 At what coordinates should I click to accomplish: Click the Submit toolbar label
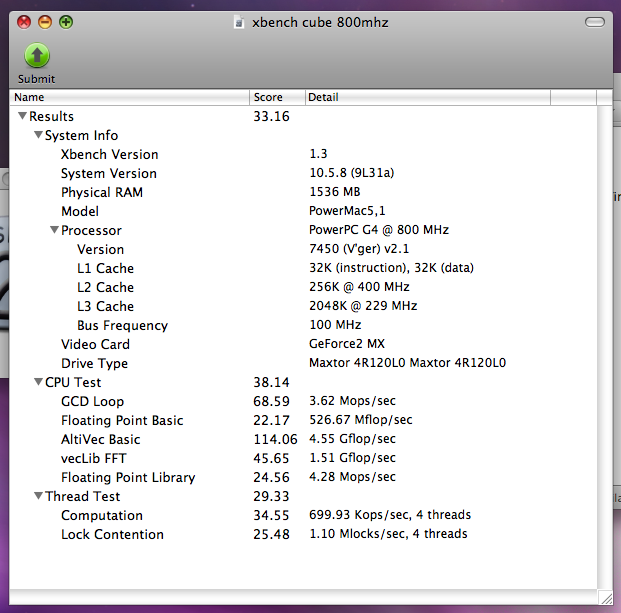pyautogui.click(x=36, y=79)
